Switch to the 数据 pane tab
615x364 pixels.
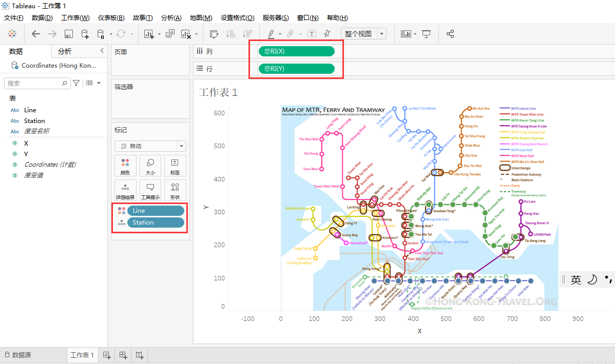click(x=16, y=51)
